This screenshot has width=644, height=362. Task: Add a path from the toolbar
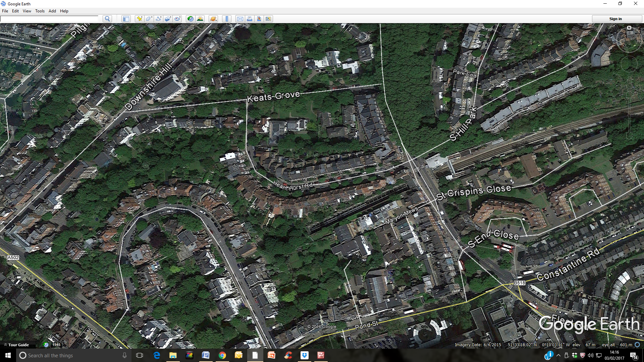159,19
